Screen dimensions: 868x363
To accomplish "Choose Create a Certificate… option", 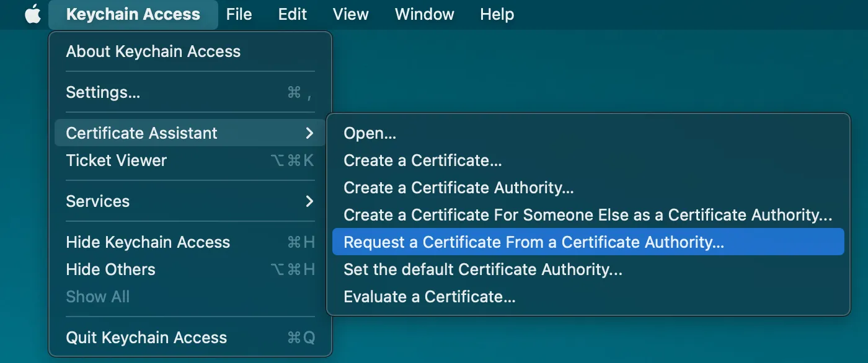I will click(x=588, y=160).
